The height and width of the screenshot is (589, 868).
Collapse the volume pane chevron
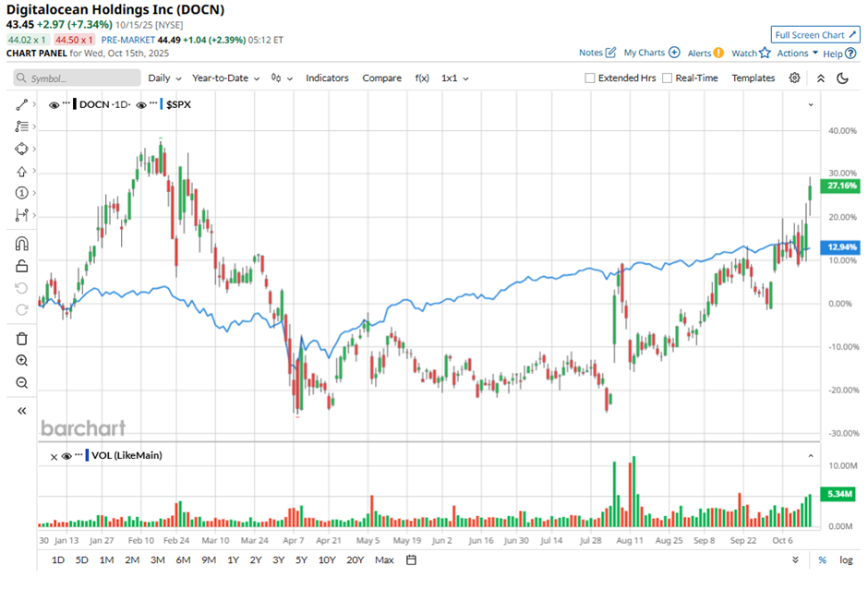click(811, 455)
